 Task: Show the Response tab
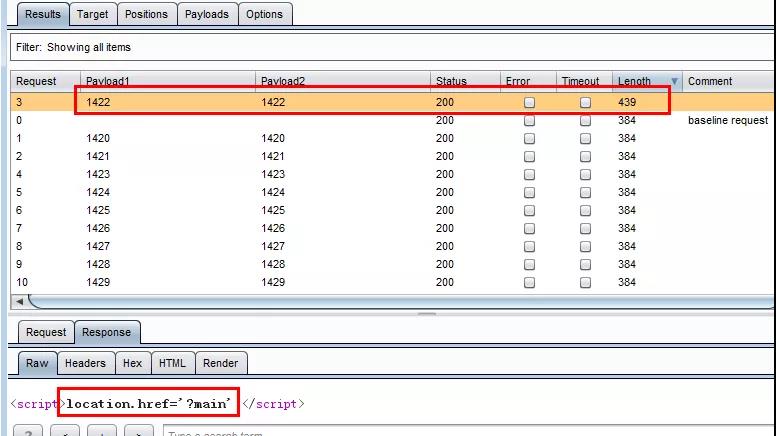(x=106, y=332)
